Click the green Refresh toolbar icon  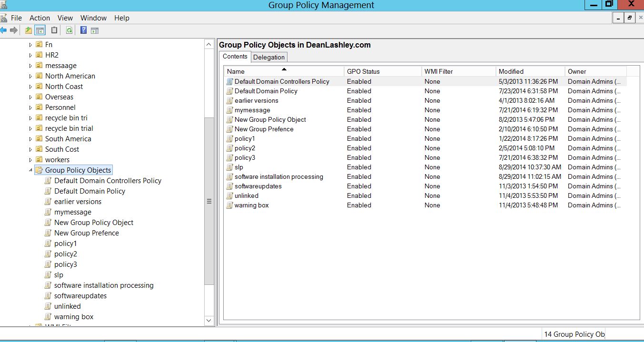pos(69,30)
